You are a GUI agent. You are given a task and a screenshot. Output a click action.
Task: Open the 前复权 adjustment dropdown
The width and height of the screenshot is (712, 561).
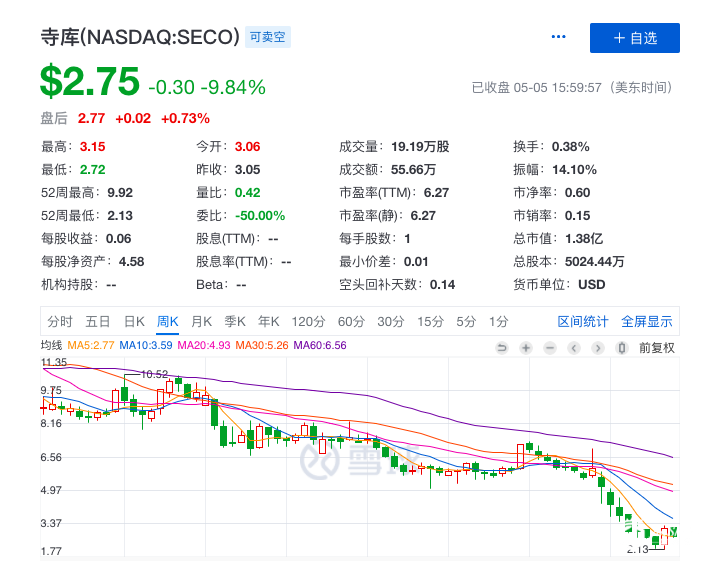click(657, 347)
